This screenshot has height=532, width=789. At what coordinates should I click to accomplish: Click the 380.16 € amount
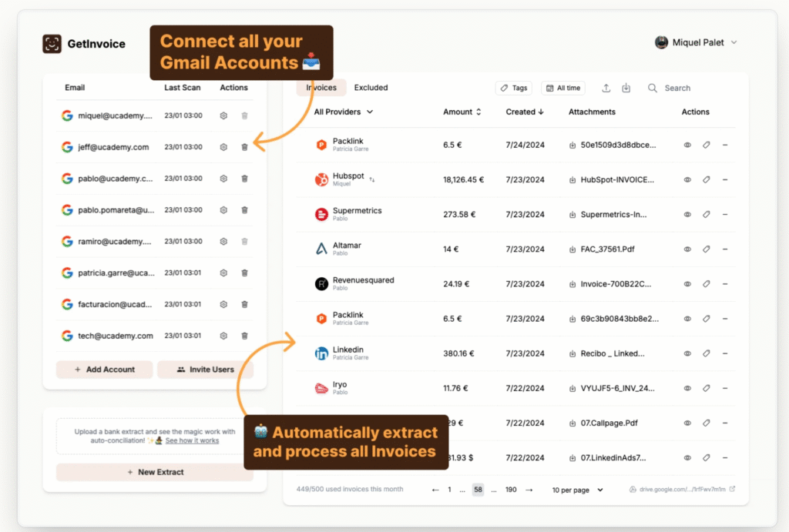coord(458,353)
